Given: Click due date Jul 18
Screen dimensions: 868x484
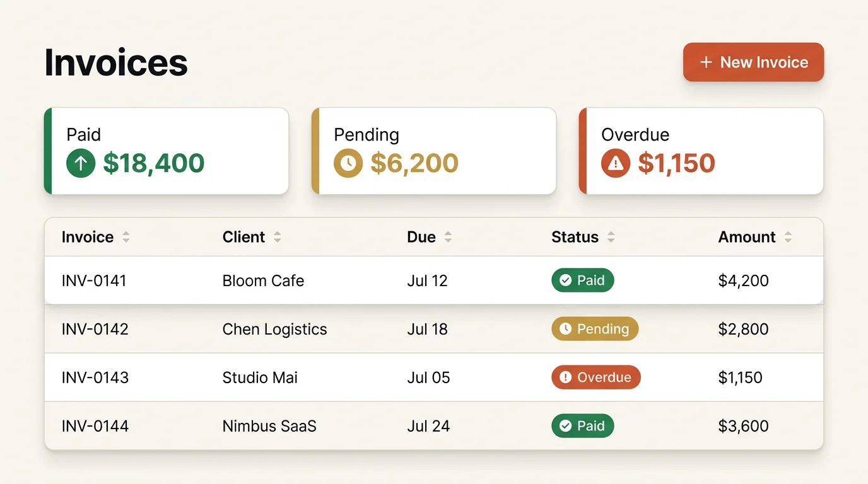Looking at the screenshot, I should coord(427,329).
